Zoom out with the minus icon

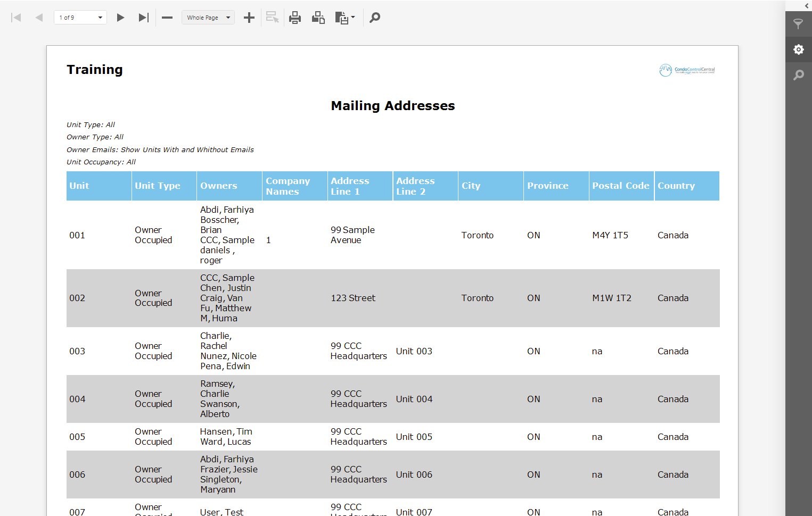tap(167, 18)
